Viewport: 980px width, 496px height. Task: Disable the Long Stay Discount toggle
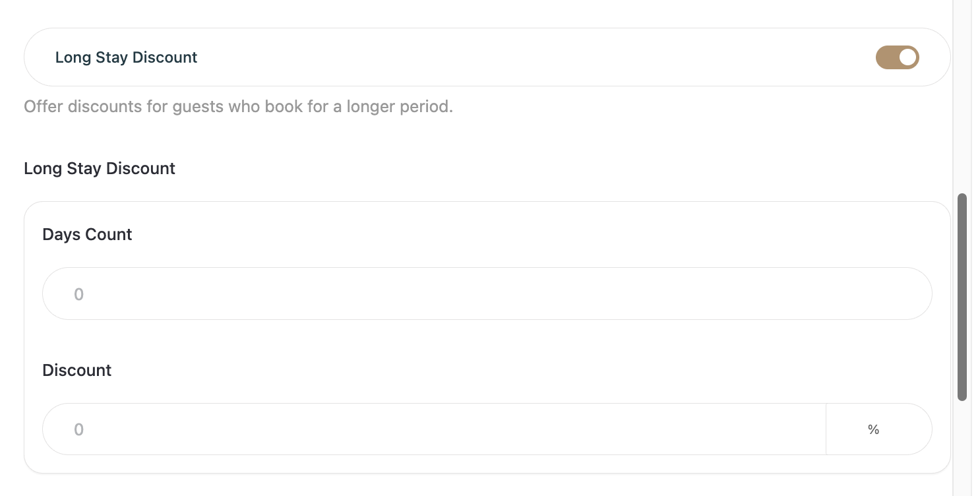click(897, 57)
